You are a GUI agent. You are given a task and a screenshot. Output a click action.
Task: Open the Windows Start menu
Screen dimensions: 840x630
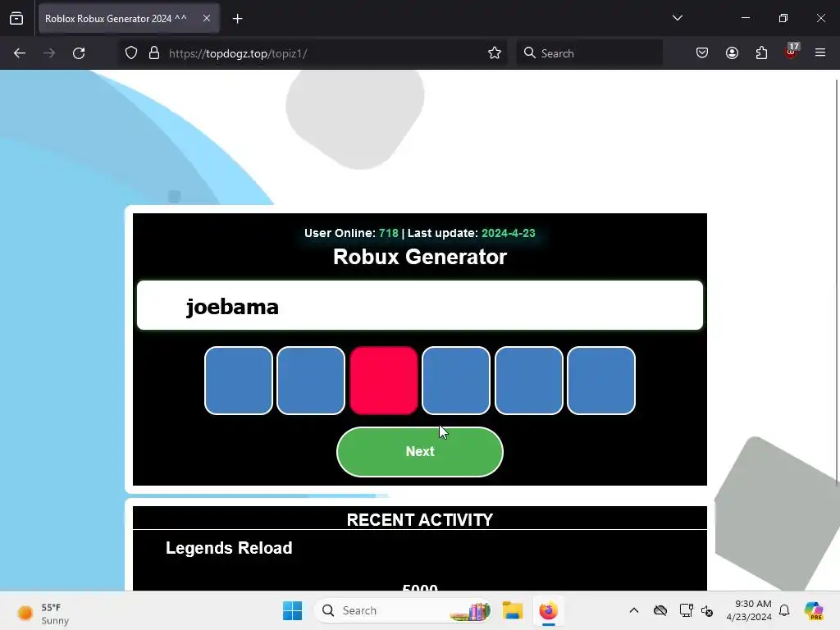[293, 610]
